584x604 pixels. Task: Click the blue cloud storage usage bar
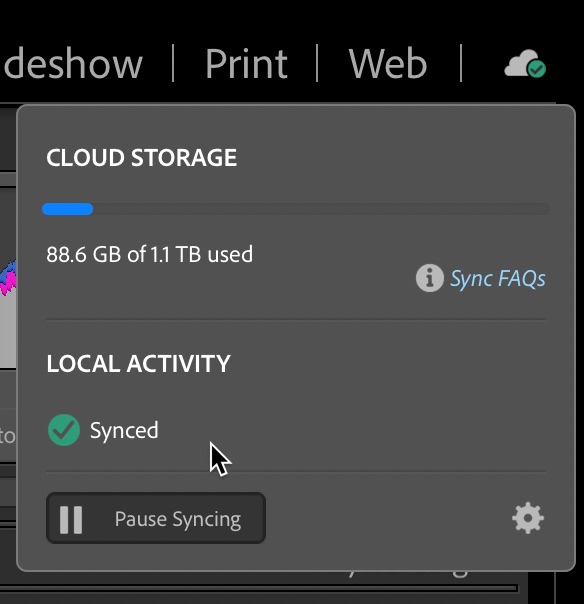click(x=67, y=209)
